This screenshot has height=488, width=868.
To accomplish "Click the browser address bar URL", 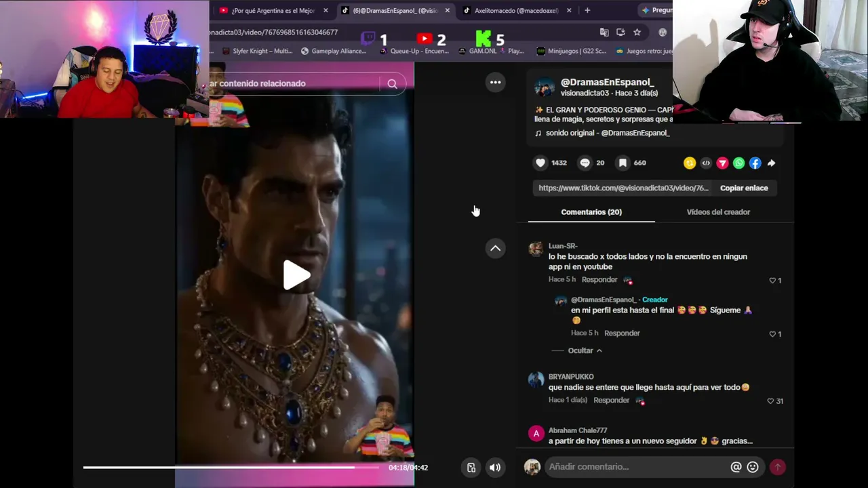I will [274, 32].
